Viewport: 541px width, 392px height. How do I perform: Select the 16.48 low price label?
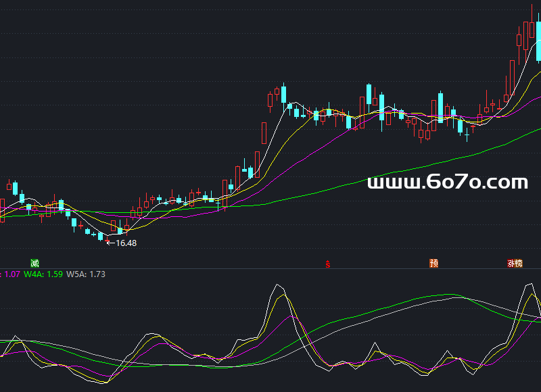point(126,243)
